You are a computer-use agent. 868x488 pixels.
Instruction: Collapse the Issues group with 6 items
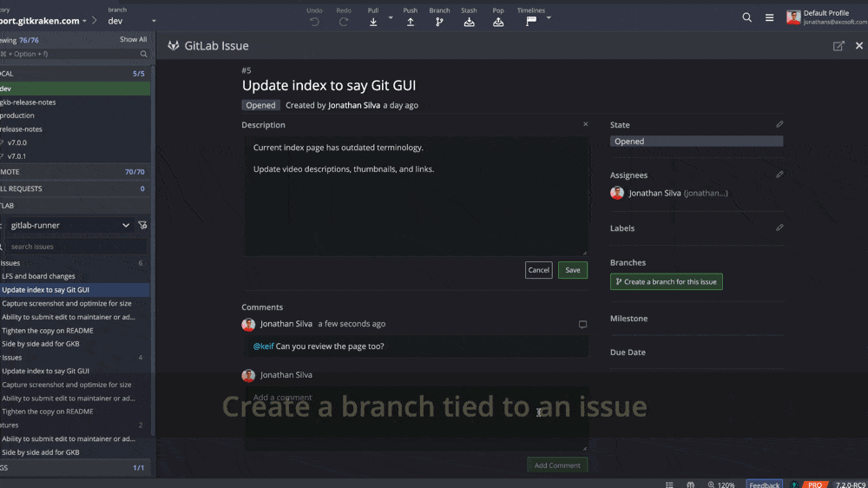75,263
